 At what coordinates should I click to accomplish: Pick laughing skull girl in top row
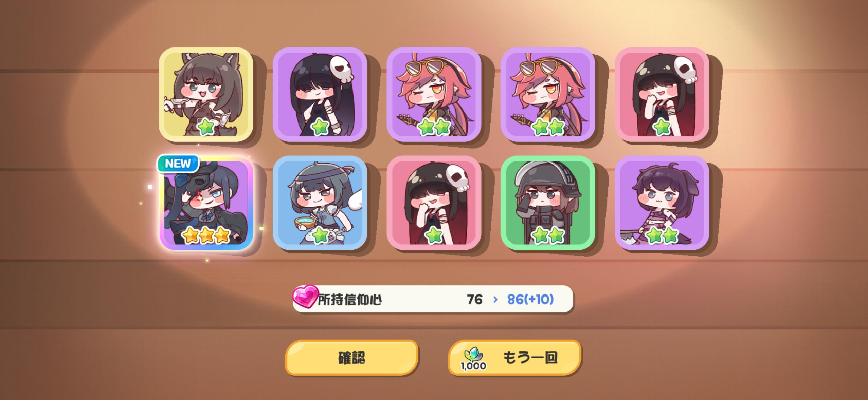[662, 94]
